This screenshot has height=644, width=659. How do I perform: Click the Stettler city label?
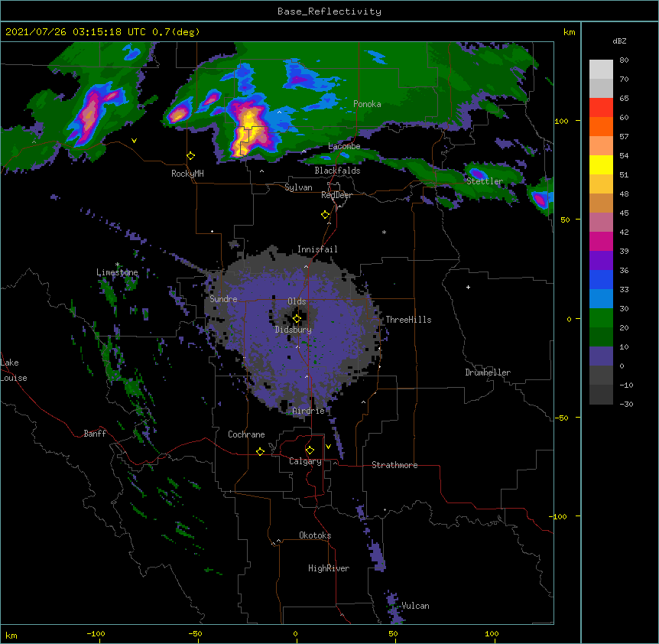point(485,181)
